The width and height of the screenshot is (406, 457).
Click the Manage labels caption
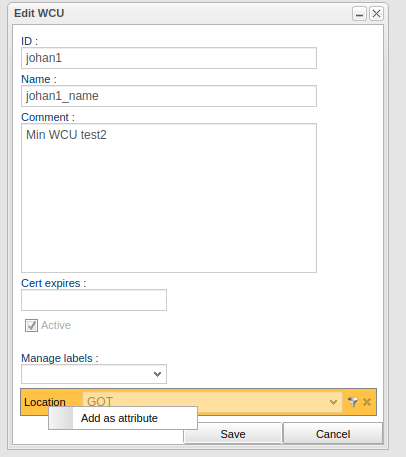pos(60,358)
